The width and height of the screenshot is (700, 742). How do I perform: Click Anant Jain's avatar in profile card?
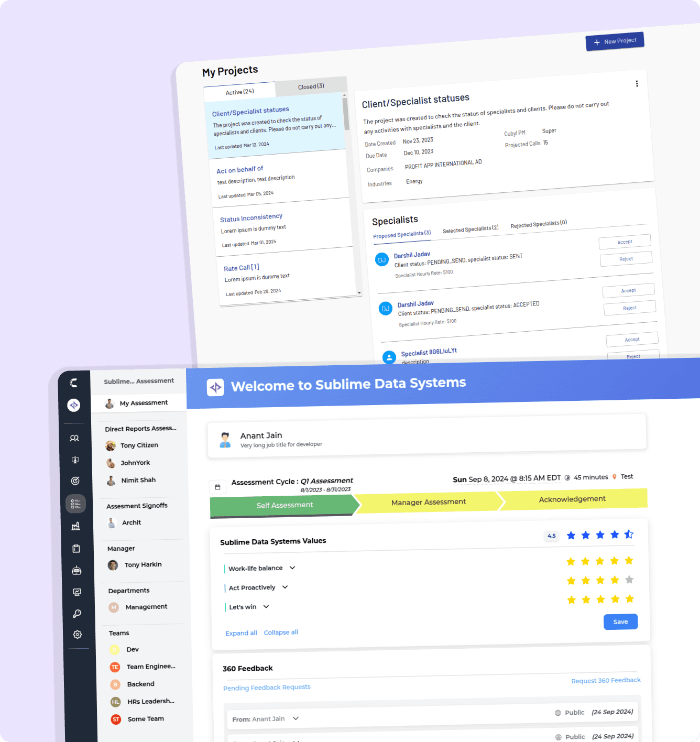tap(225, 440)
